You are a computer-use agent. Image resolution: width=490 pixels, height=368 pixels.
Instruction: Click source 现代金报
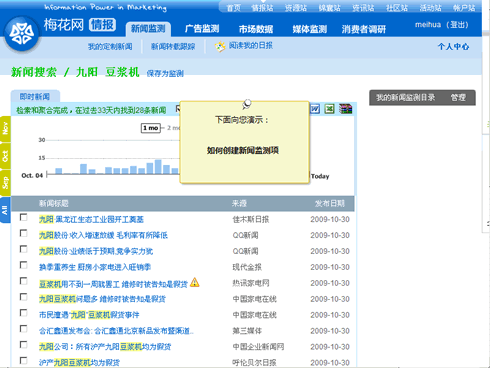(247, 267)
